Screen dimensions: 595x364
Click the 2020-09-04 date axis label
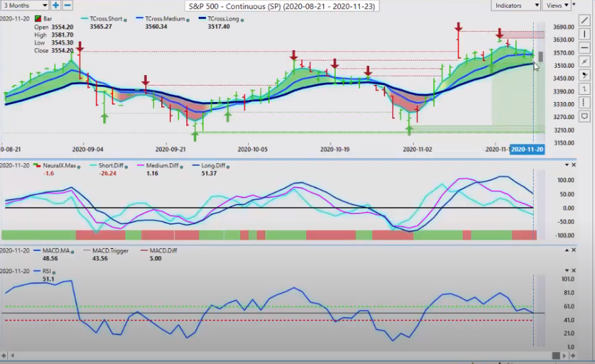(x=88, y=149)
